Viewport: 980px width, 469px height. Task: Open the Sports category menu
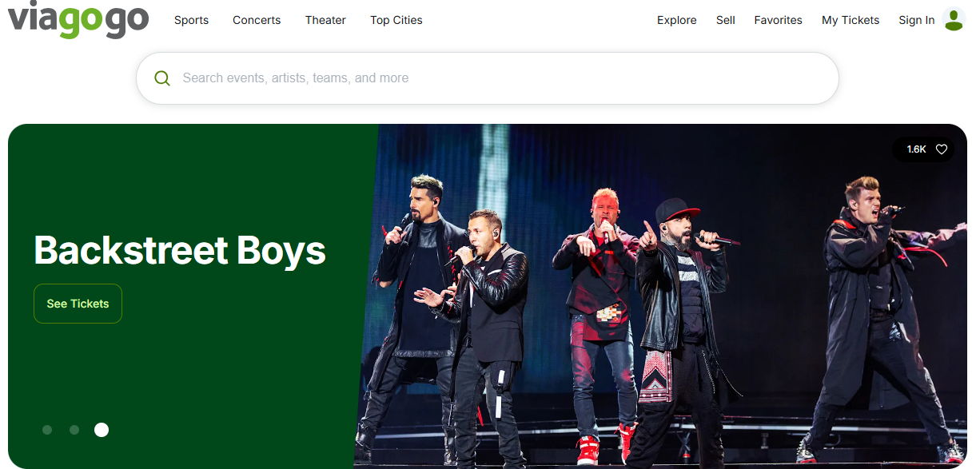(x=191, y=20)
